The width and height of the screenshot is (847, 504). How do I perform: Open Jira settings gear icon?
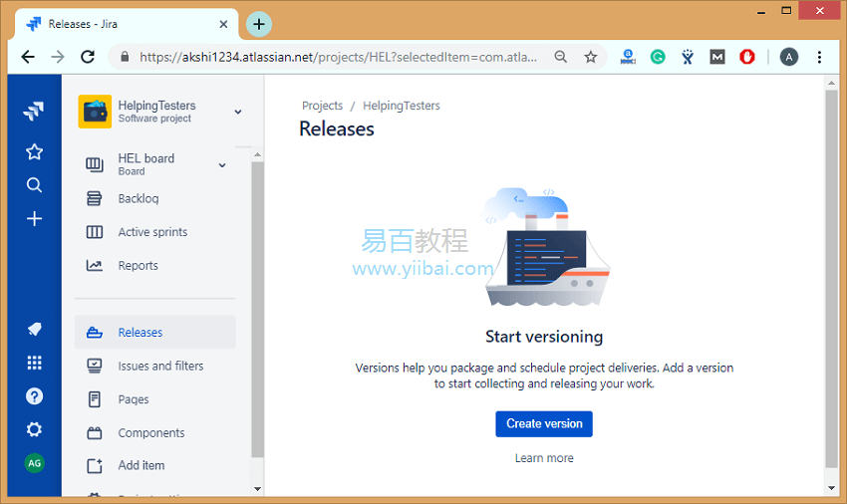click(34, 429)
